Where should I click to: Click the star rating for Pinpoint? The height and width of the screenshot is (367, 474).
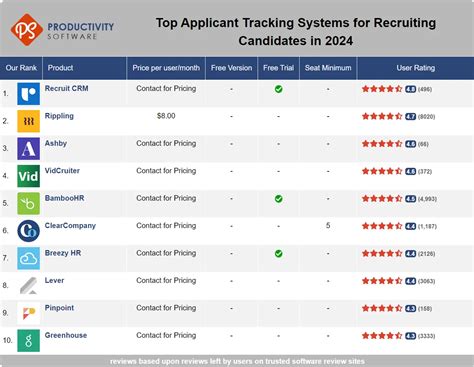[382, 308]
